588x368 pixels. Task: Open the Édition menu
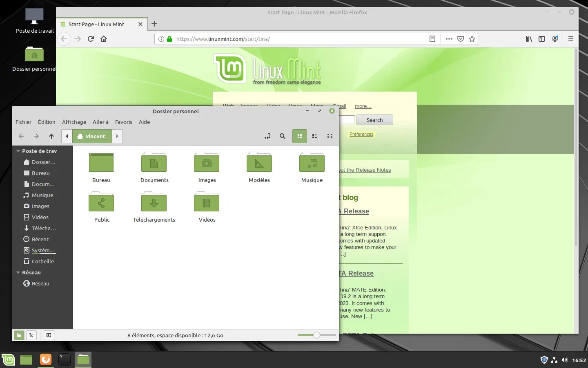(47, 122)
